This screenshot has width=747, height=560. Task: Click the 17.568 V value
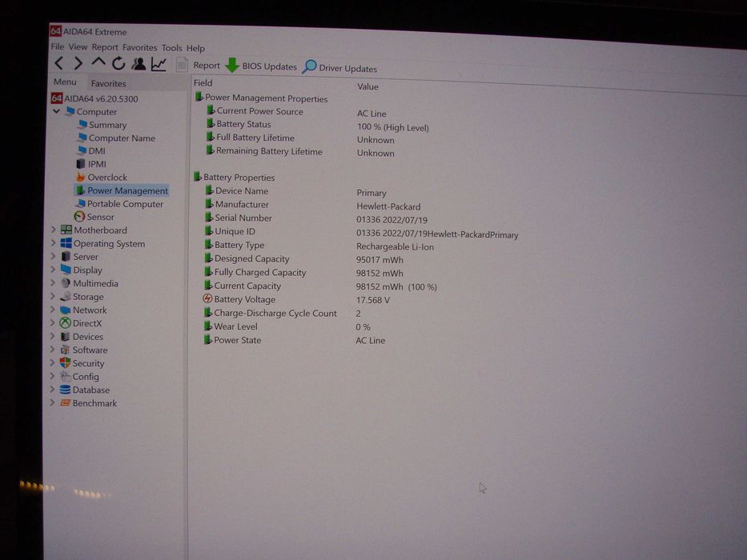point(373,301)
